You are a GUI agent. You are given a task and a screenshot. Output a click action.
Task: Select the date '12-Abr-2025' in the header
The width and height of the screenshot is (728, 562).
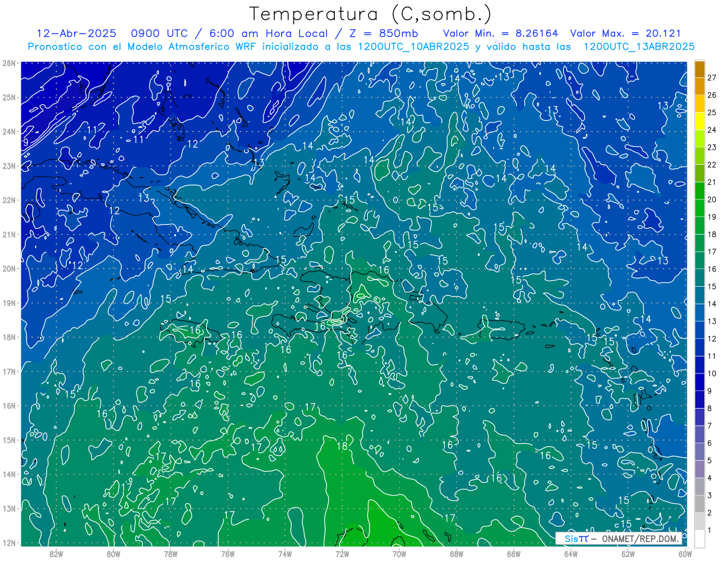(x=76, y=33)
